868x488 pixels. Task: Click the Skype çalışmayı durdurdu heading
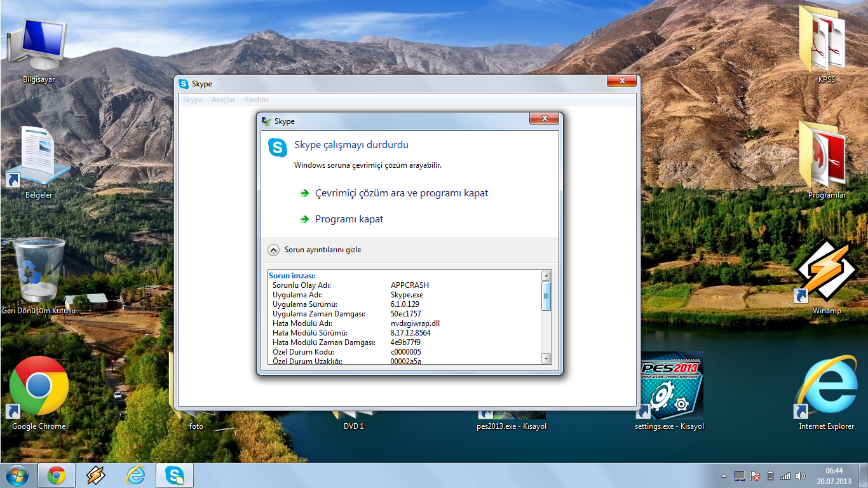(x=351, y=145)
